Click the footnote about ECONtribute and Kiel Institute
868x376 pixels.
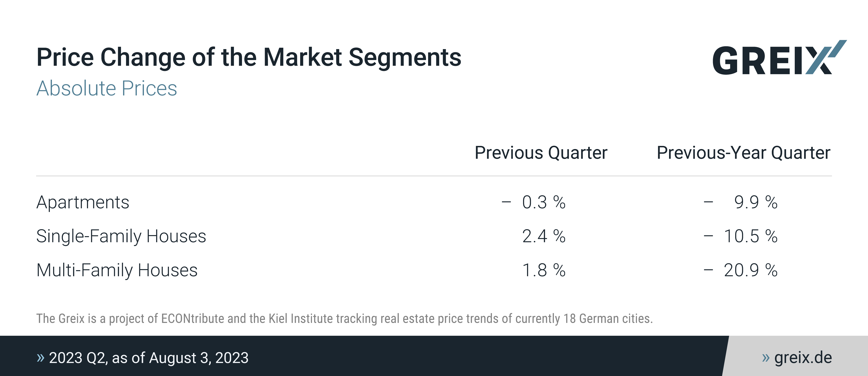pyautogui.click(x=344, y=318)
